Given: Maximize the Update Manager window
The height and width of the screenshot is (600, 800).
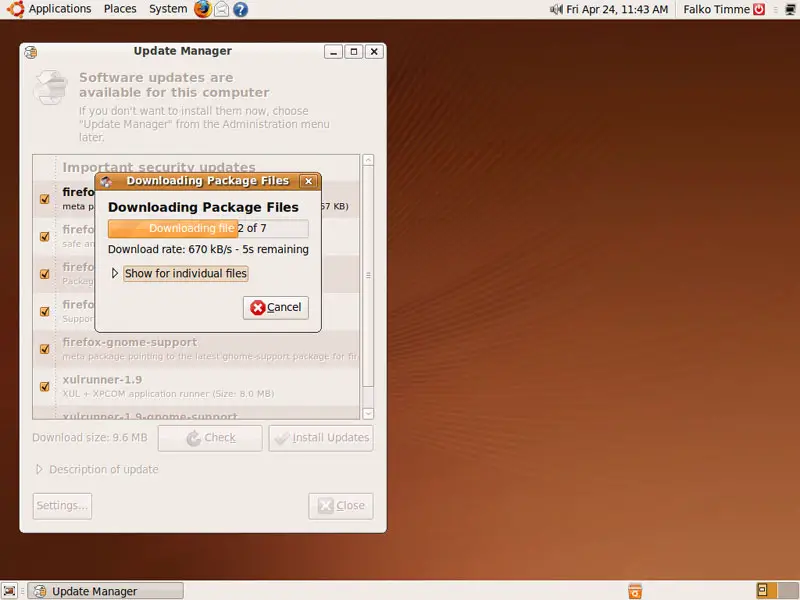Looking at the screenshot, I should coord(354,52).
